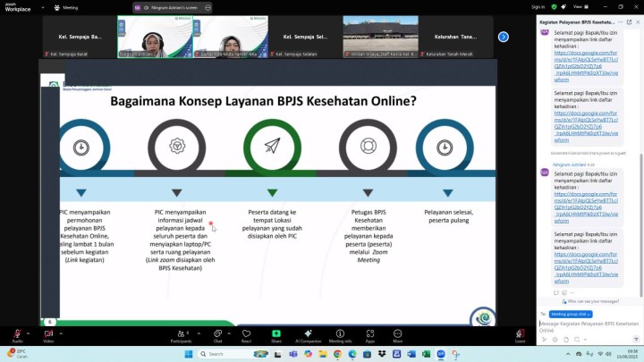
Task: Expand more compose options caret
Action: [x=585, y=340]
